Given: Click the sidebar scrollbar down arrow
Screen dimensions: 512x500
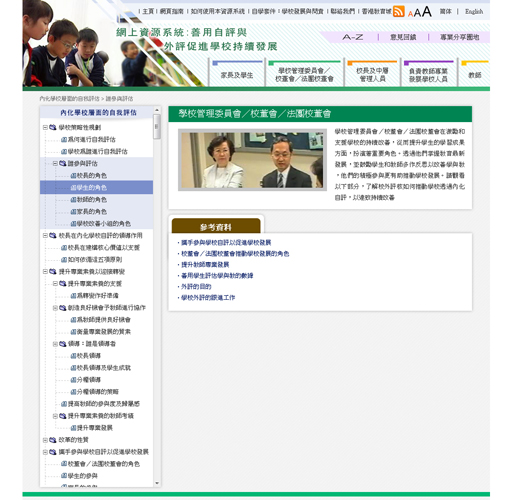Looking at the screenshot, I should point(157,483).
